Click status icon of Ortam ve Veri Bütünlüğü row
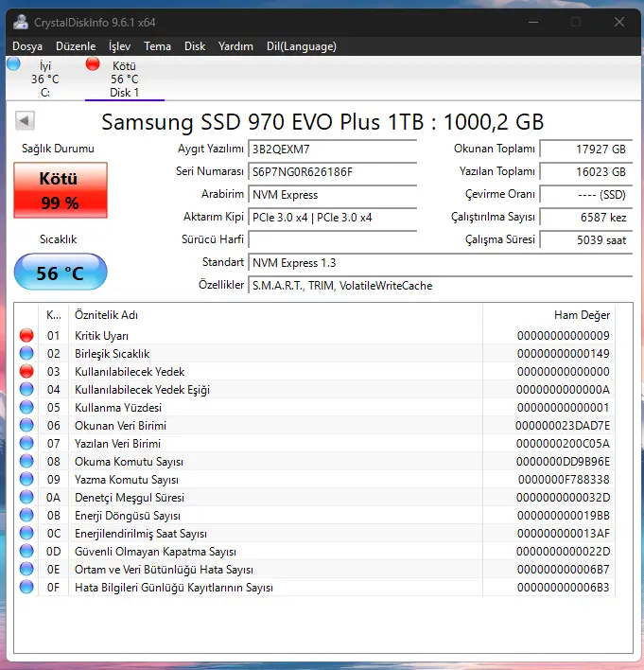The image size is (644, 670). point(26,569)
